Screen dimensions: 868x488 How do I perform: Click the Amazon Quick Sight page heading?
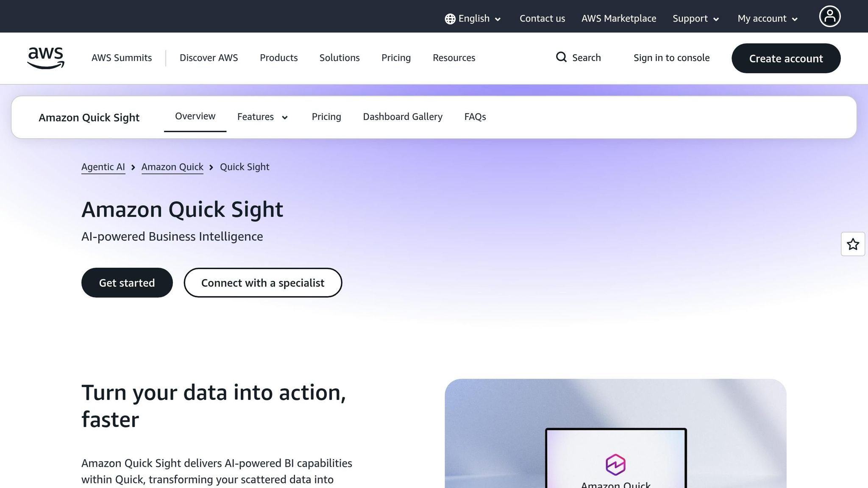[182, 210]
